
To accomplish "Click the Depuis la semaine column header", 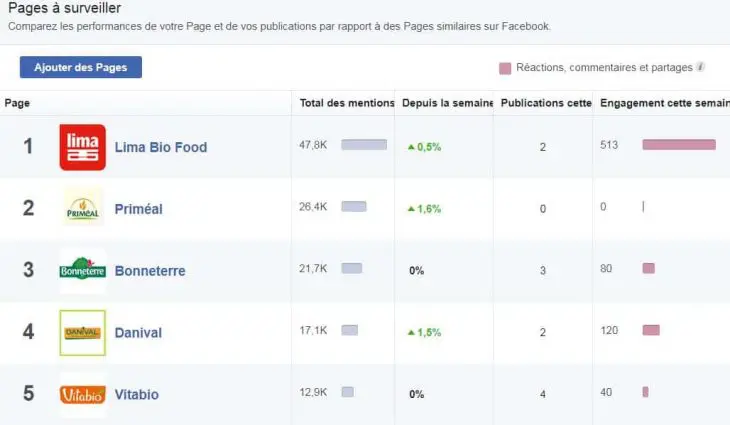I will point(447,103).
